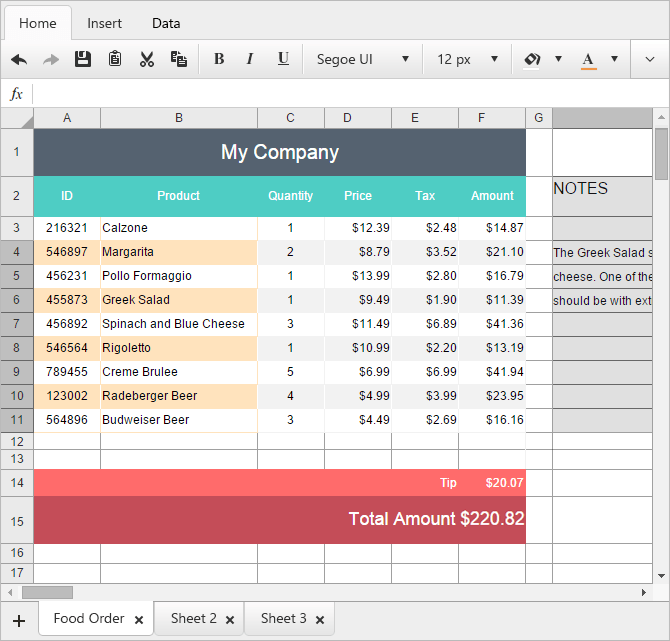This screenshot has width=670, height=641.
Task: Switch to the Home ribbon tab
Action: point(38,23)
